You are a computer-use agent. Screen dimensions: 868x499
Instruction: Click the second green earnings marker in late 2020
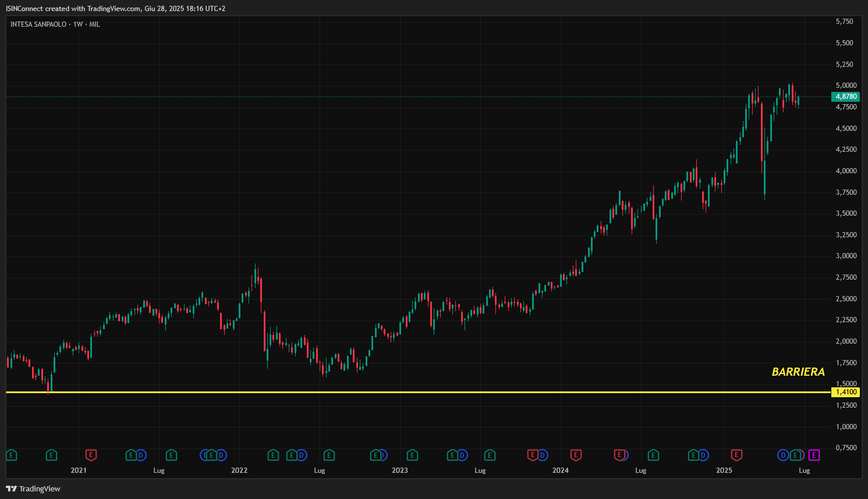51,455
